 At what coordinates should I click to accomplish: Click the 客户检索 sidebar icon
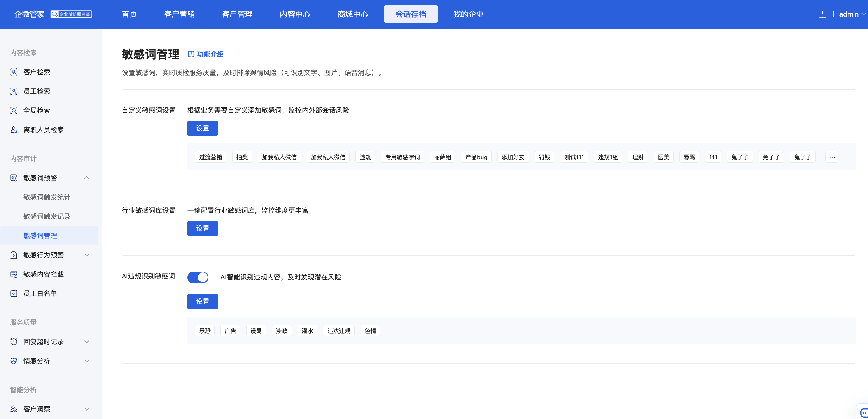[x=14, y=72]
